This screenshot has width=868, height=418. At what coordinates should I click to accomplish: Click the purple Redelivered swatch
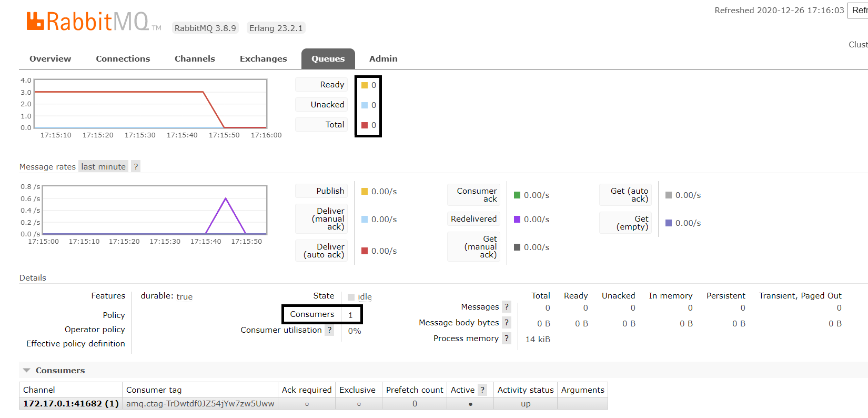pos(517,219)
